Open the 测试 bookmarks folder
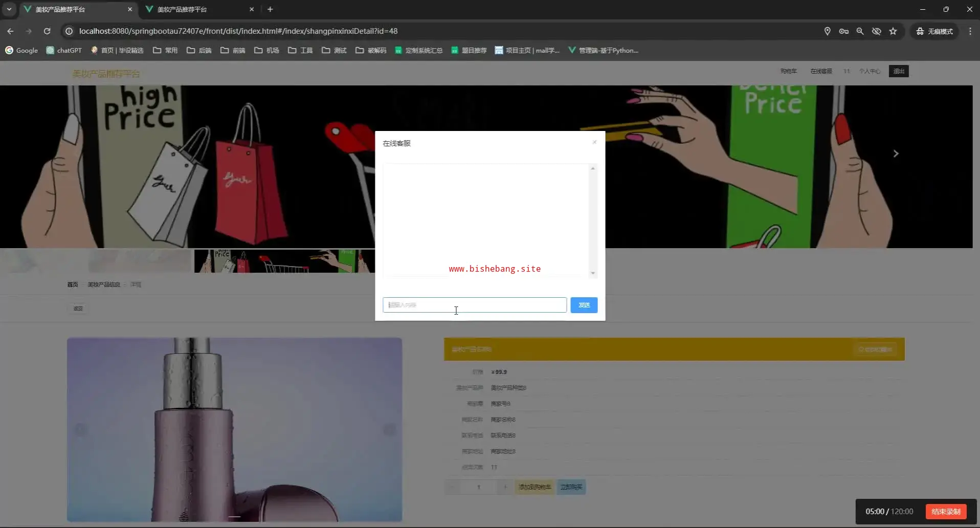Viewport: 980px width, 528px height. (x=334, y=51)
